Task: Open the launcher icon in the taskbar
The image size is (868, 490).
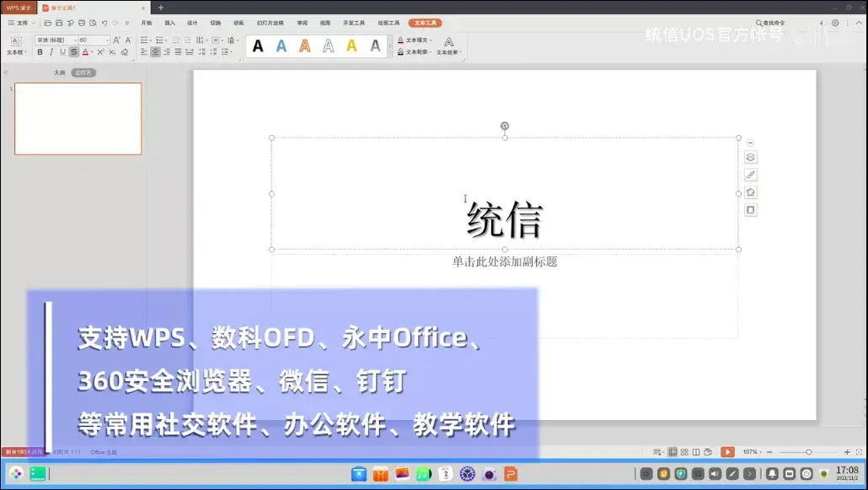Action: (16, 473)
